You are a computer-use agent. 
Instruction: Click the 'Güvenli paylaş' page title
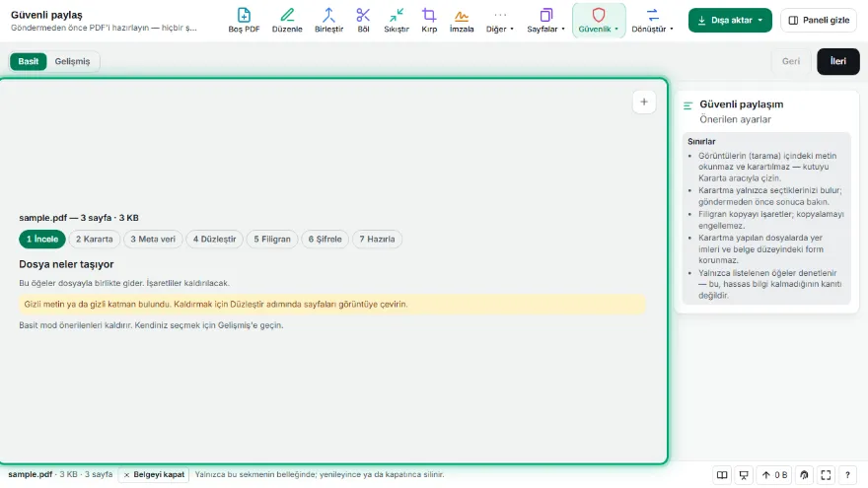pyautogui.click(x=46, y=15)
